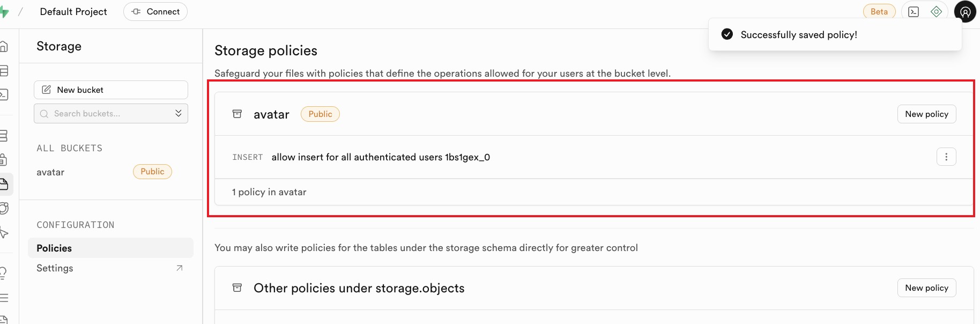The image size is (980, 324).
Task: Open the Table Editor sidebar icon
Action: click(4, 71)
